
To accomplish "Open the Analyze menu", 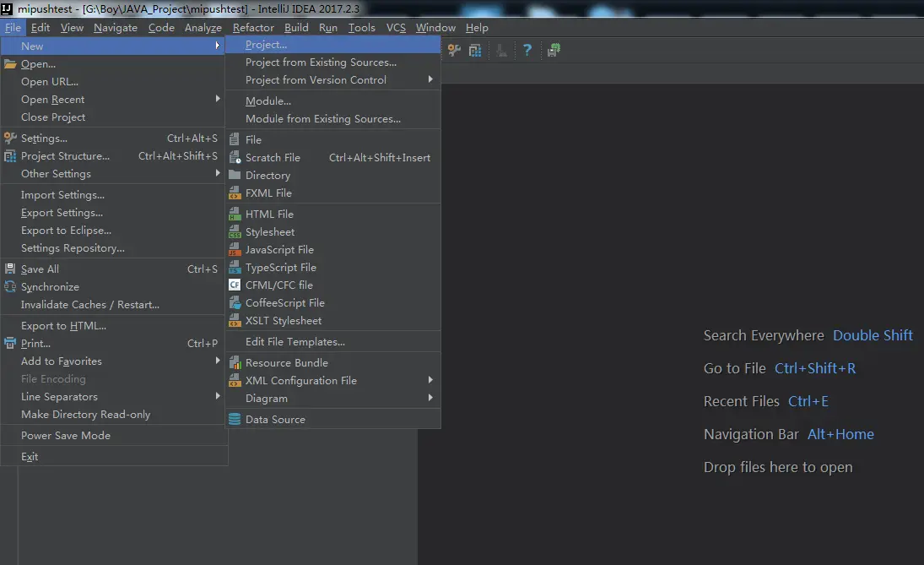I will pos(203,28).
